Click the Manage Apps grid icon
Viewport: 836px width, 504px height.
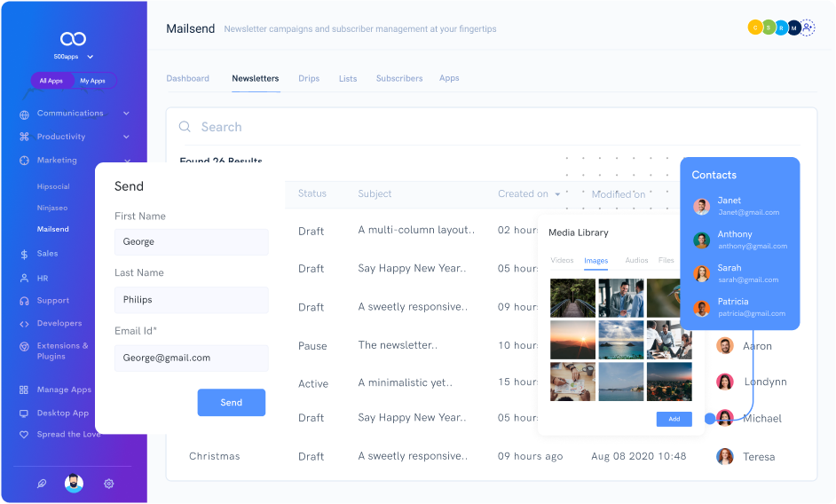click(x=24, y=390)
